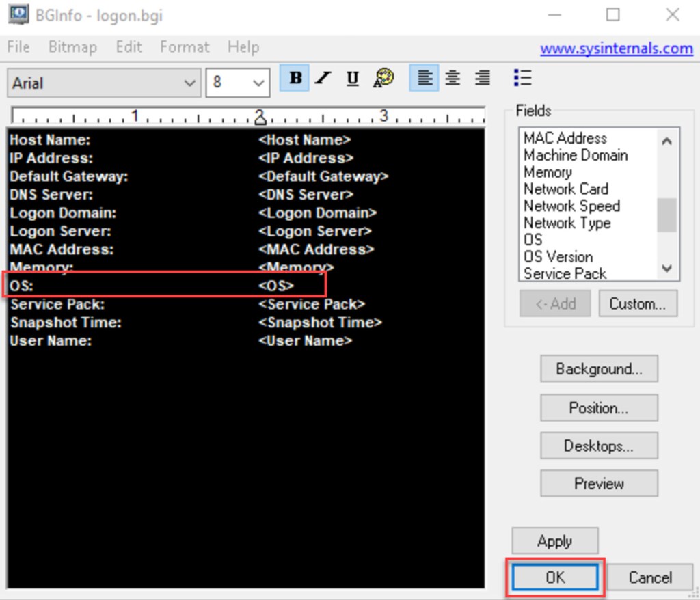700x600 pixels.
Task: Open the File menu
Action: [x=18, y=47]
